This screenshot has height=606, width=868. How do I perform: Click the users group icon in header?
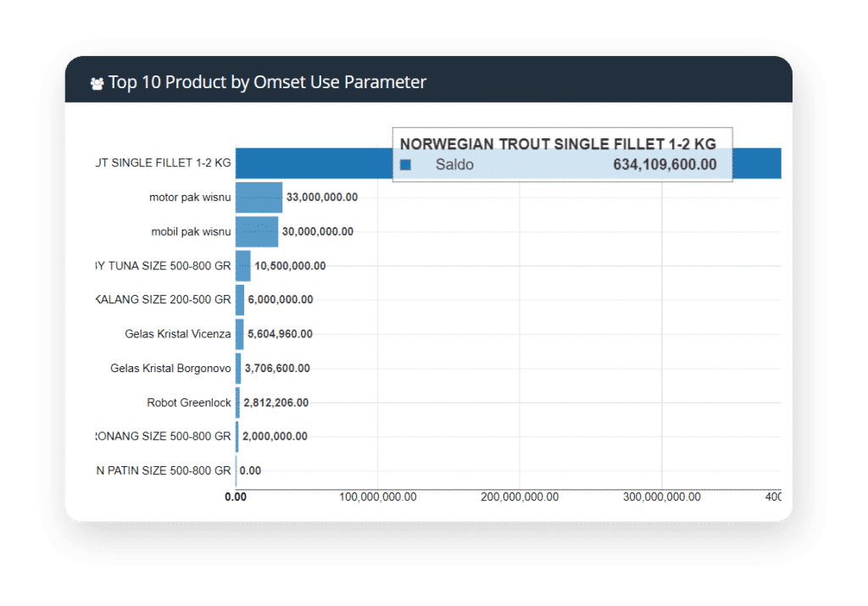(97, 83)
